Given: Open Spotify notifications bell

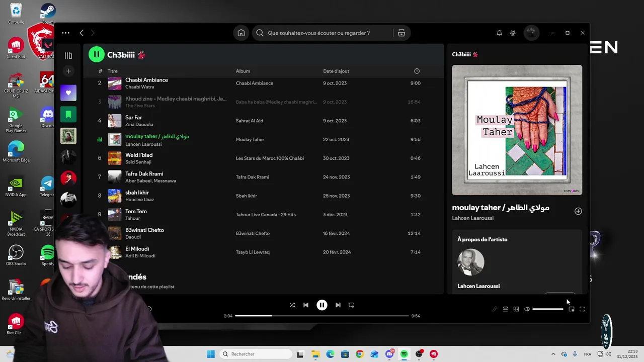Looking at the screenshot, I should point(499,33).
